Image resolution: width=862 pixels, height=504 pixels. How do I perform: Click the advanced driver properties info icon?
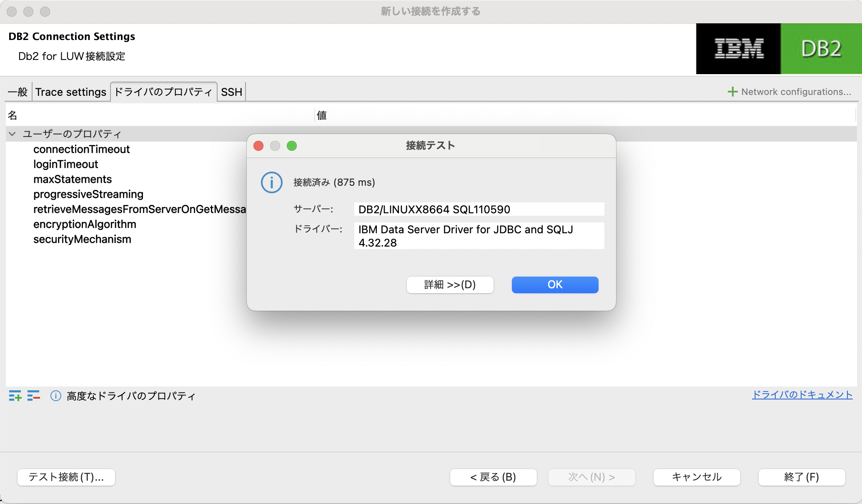coord(56,396)
